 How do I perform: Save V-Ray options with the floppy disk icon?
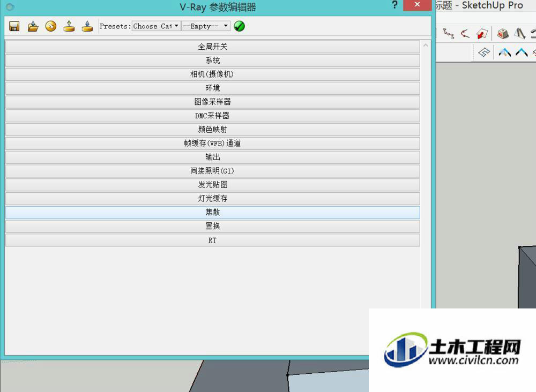pyautogui.click(x=14, y=26)
